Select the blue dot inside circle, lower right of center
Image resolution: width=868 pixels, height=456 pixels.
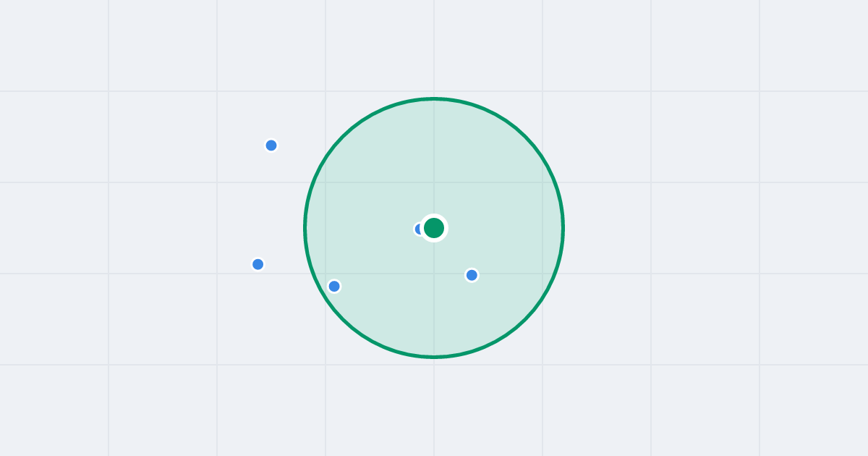(472, 275)
